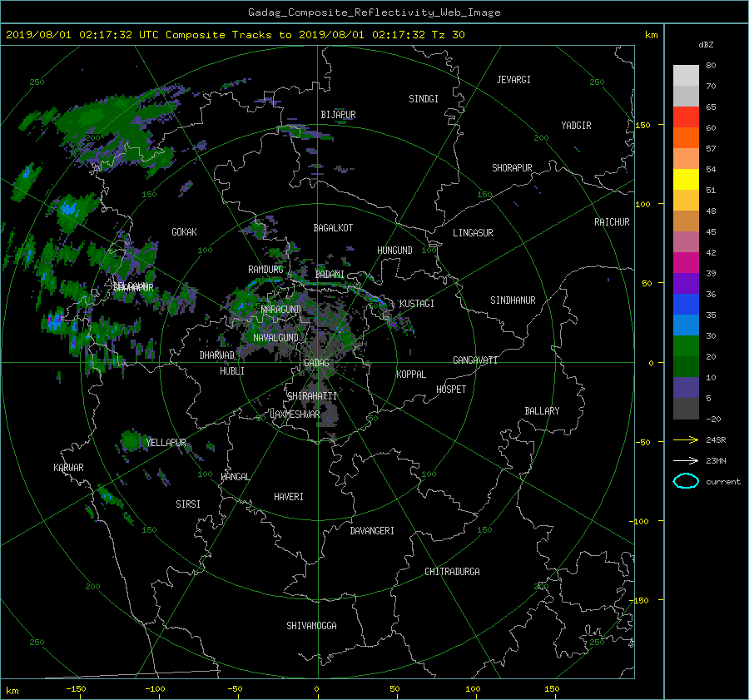
Task: Click the SHIVAMOGGA city label
Action: click(x=311, y=626)
